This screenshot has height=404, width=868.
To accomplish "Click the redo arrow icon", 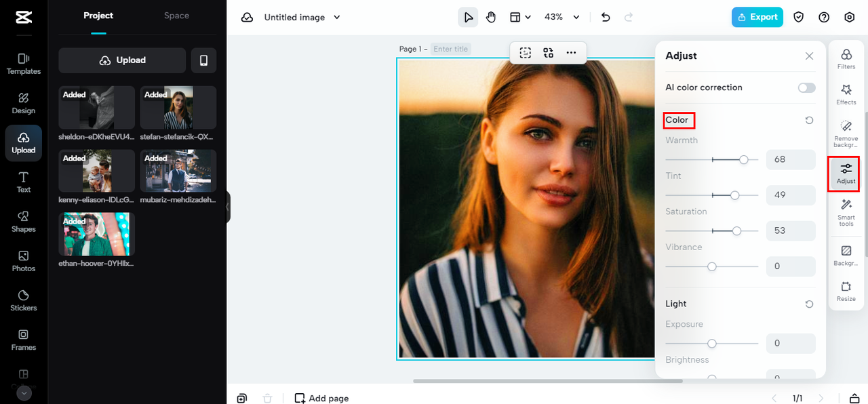I will click(629, 17).
